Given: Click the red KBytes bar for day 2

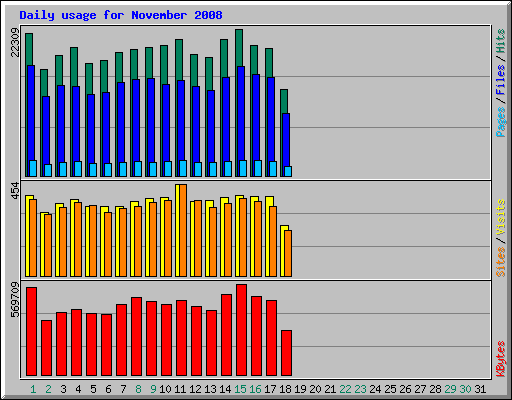Looking at the screenshot, I should 46,348.
